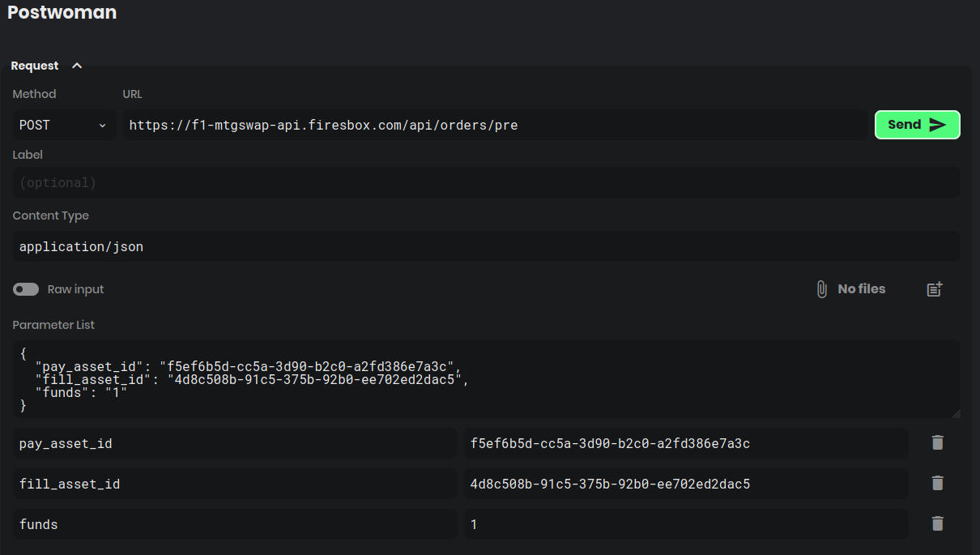Open the POST method dropdown
The width and height of the screenshot is (980, 555).
coord(65,125)
